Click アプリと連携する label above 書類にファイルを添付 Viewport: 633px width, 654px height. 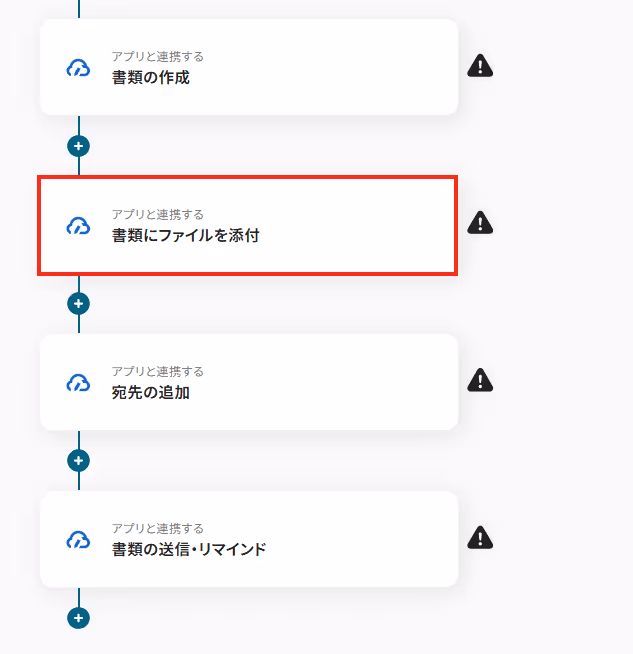(158, 214)
